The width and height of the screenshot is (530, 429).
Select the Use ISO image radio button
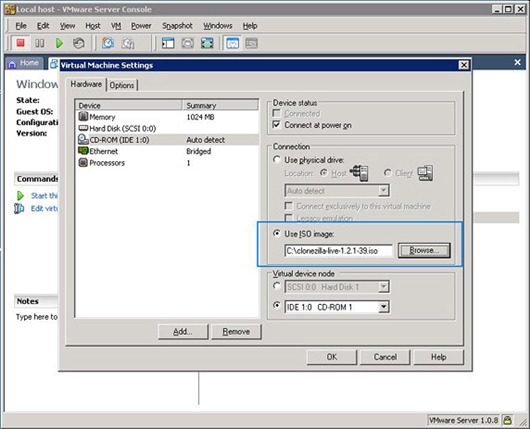[277, 233]
